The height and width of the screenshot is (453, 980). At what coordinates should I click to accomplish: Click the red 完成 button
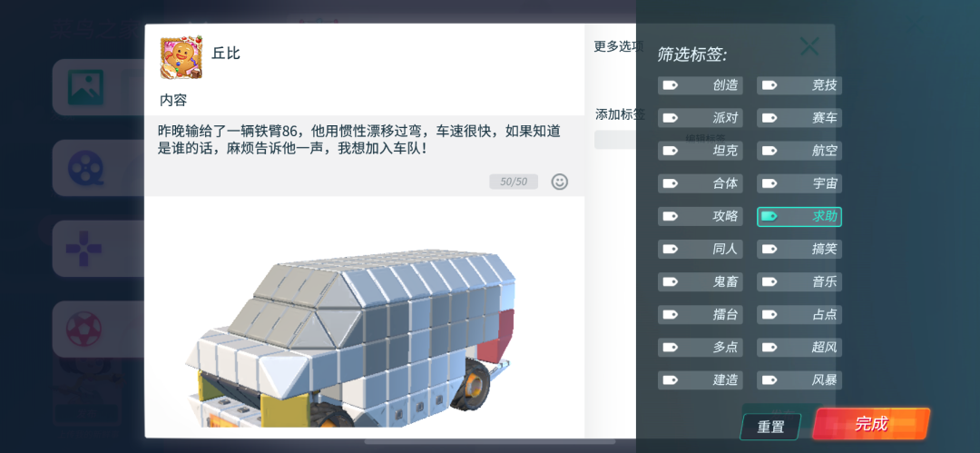coord(871,424)
